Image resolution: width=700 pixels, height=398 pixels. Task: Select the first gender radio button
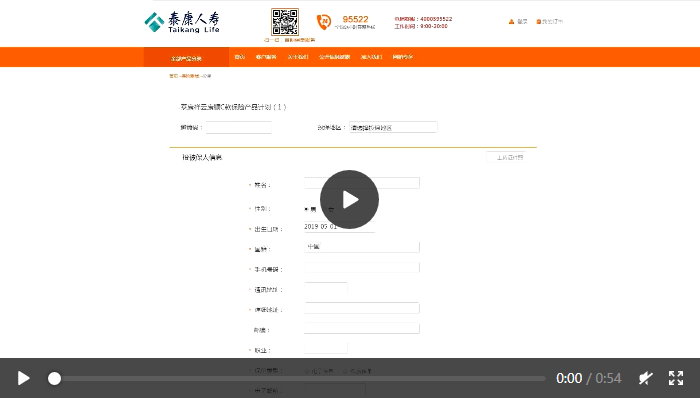click(307, 209)
